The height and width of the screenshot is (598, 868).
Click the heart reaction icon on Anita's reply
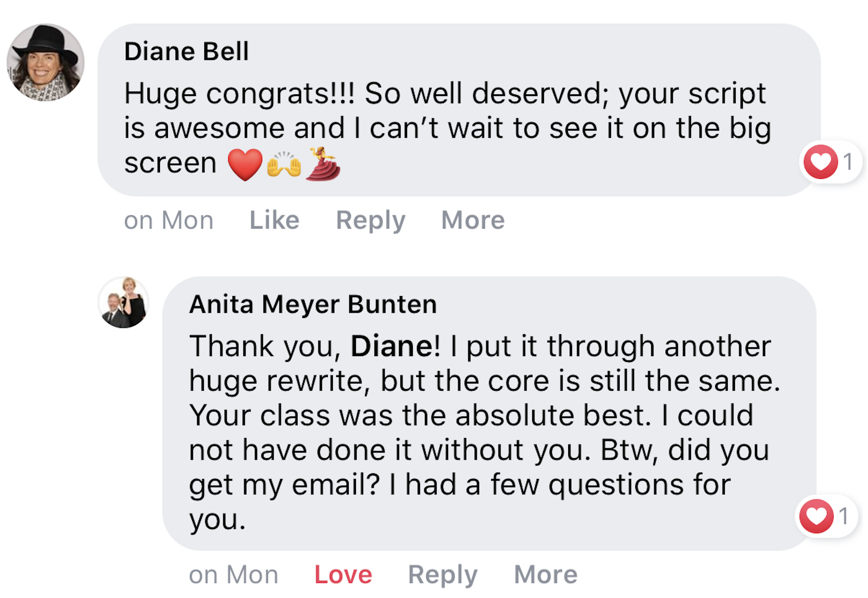pos(816,516)
